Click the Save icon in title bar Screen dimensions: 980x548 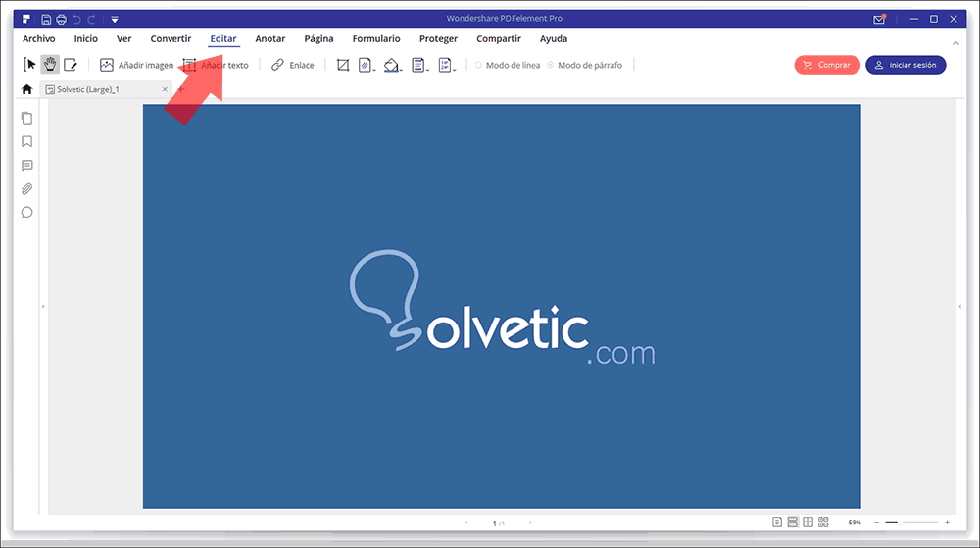coord(46,20)
